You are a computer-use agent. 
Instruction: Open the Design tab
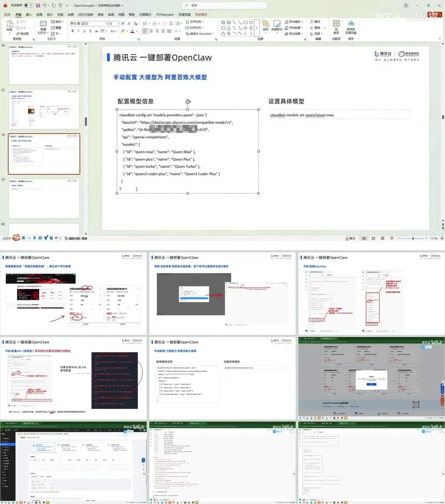[x=50, y=14]
